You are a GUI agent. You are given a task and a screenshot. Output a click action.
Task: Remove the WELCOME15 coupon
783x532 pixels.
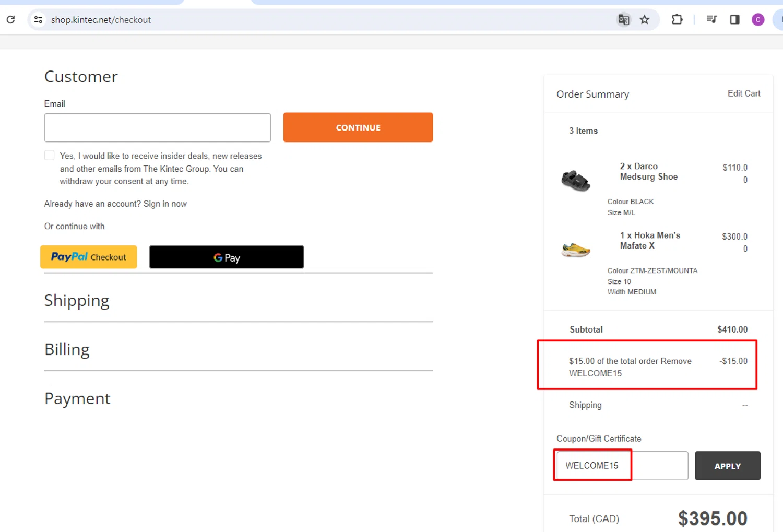point(676,361)
